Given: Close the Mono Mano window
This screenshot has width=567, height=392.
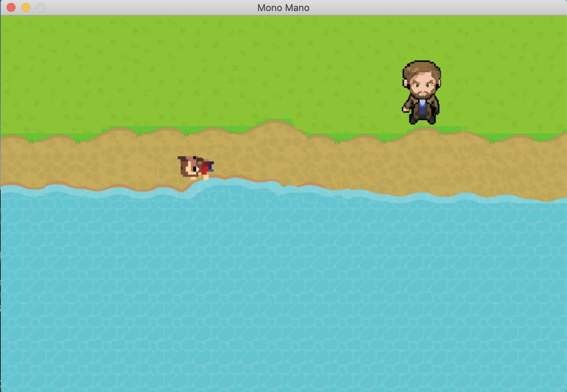Looking at the screenshot, I should (x=11, y=7).
